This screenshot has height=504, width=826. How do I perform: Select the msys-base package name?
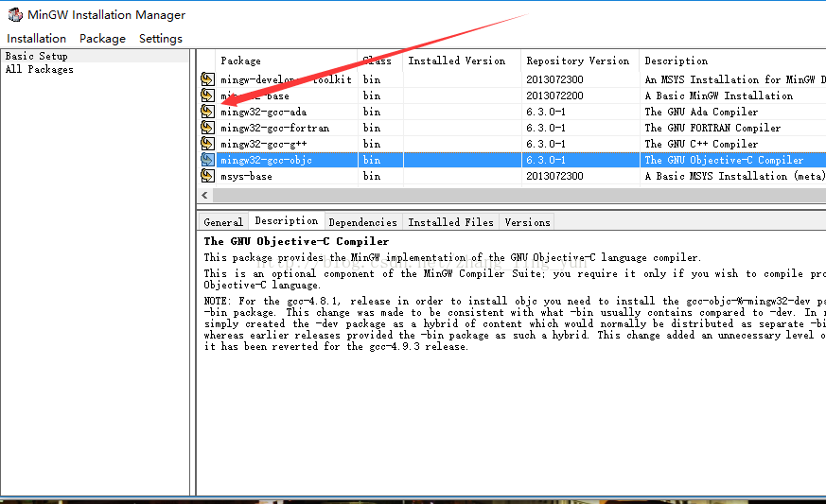[247, 176]
